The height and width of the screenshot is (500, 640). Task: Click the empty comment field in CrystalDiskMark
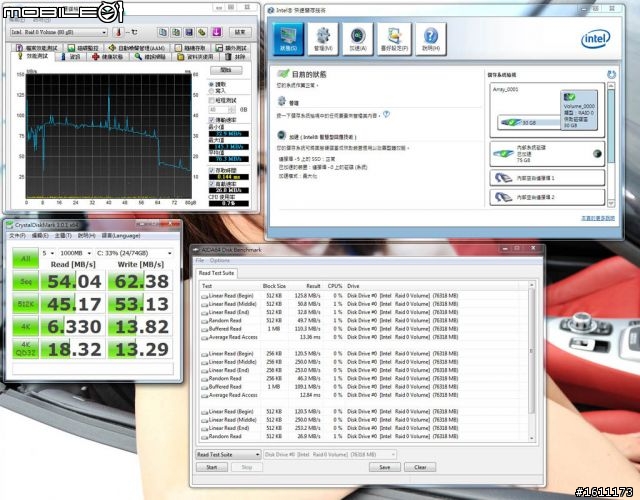point(93,369)
